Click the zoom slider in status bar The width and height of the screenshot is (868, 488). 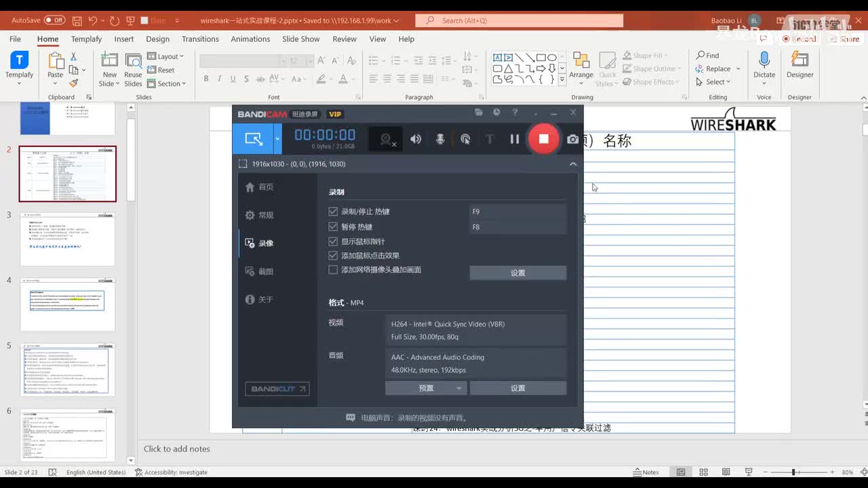click(x=793, y=472)
